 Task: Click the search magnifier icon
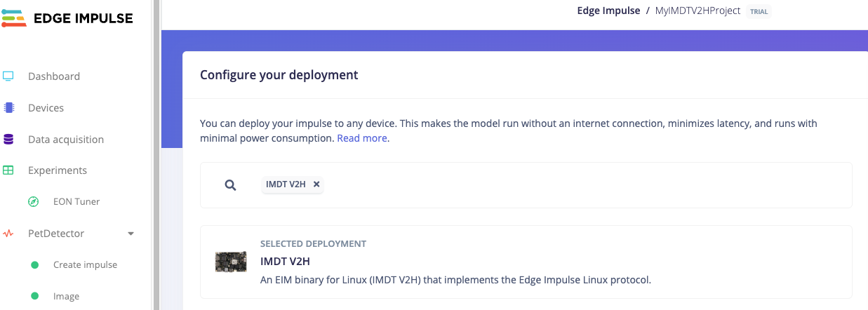point(230,185)
